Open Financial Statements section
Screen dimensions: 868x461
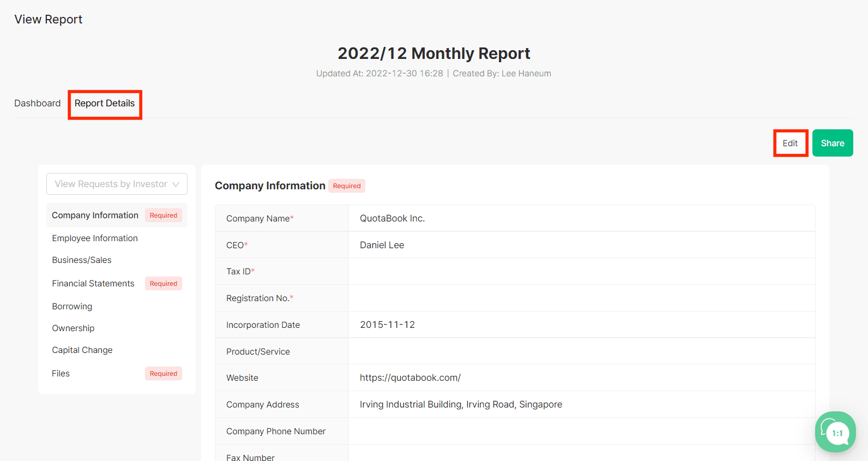point(93,284)
